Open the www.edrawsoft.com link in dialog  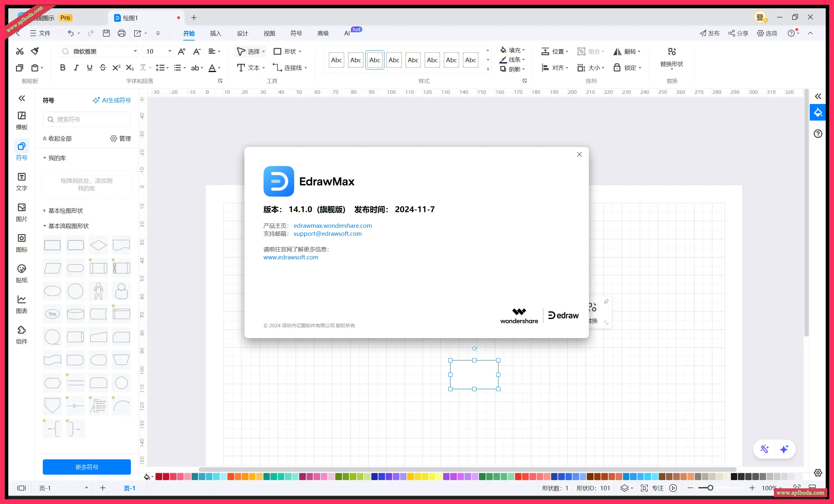tap(291, 257)
